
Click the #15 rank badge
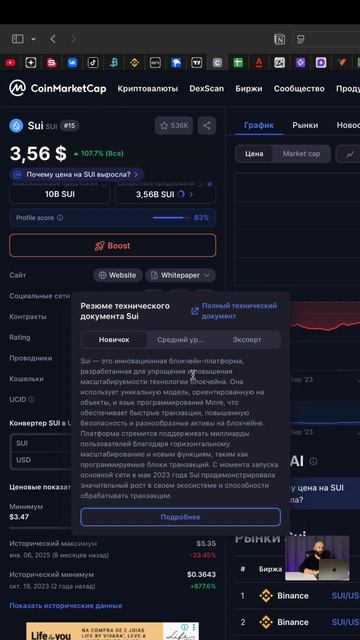pyautogui.click(x=69, y=126)
